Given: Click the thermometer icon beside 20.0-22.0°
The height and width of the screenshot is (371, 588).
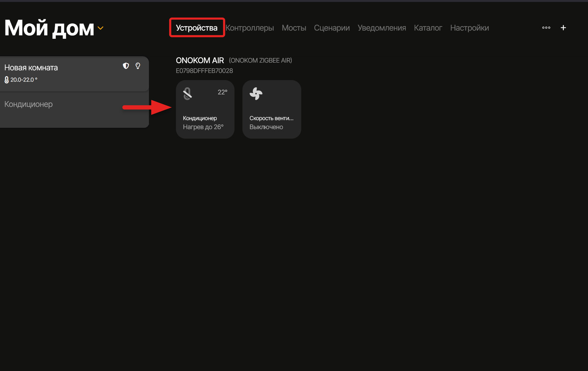Looking at the screenshot, I should click(x=7, y=80).
